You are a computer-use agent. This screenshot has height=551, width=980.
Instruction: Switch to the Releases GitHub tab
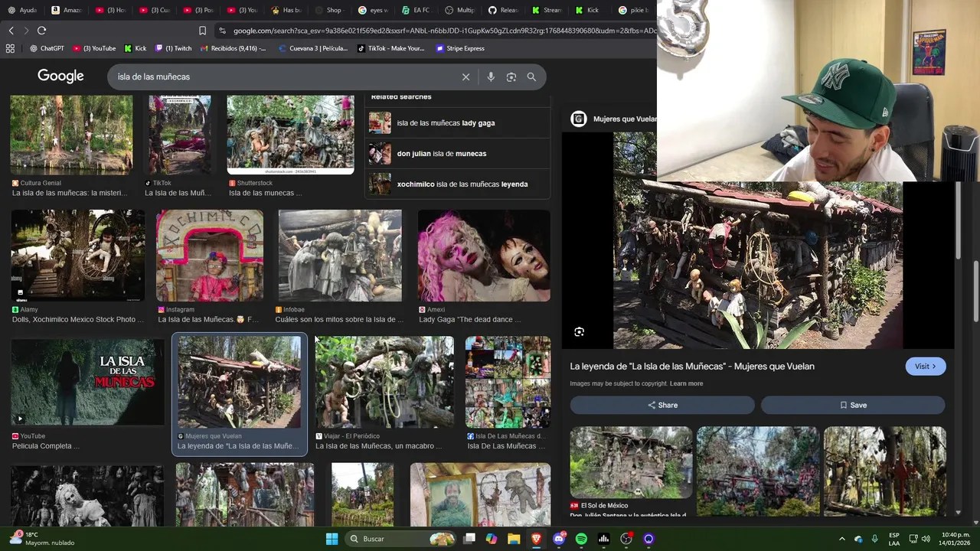(504, 10)
